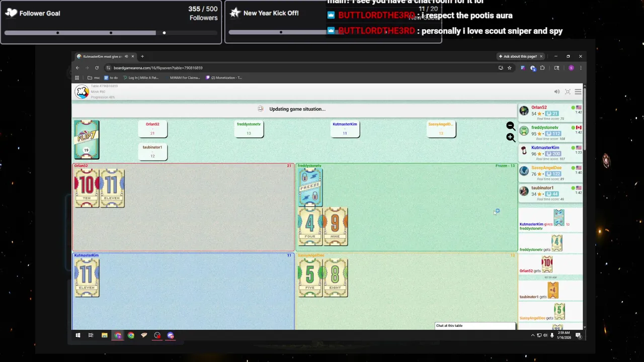Open KutmasterKim profile in player panel
The image size is (644, 362).
pyautogui.click(x=545, y=147)
